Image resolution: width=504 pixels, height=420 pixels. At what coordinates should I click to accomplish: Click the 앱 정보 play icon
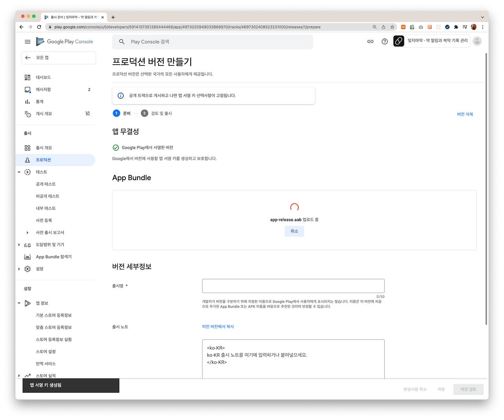pyautogui.click(x=28, y=303)
